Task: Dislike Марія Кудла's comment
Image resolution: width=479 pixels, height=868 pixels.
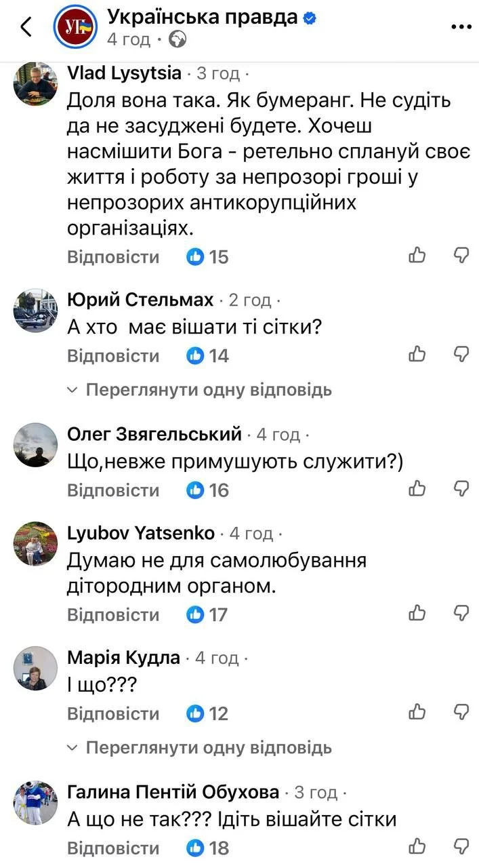Action: coord(461,712)
